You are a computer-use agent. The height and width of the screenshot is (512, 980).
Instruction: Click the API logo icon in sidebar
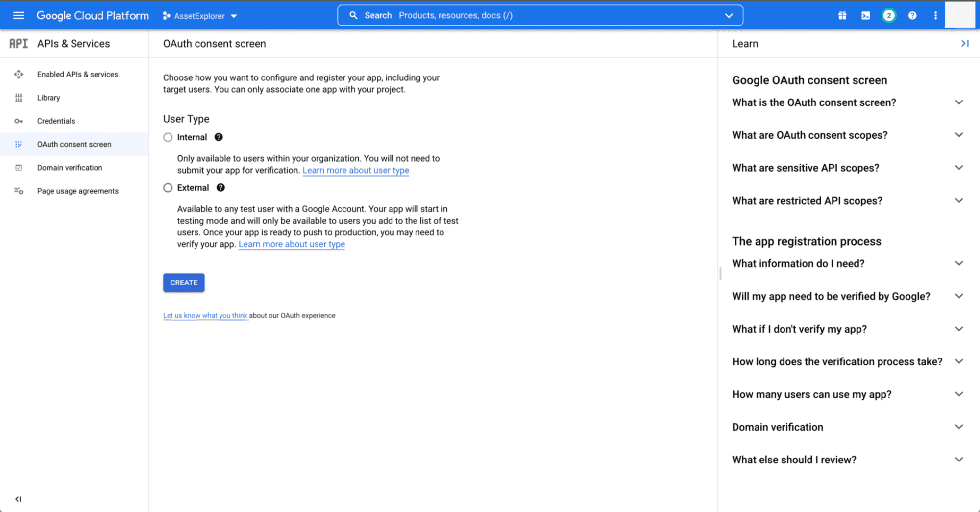tap(19, 44)
